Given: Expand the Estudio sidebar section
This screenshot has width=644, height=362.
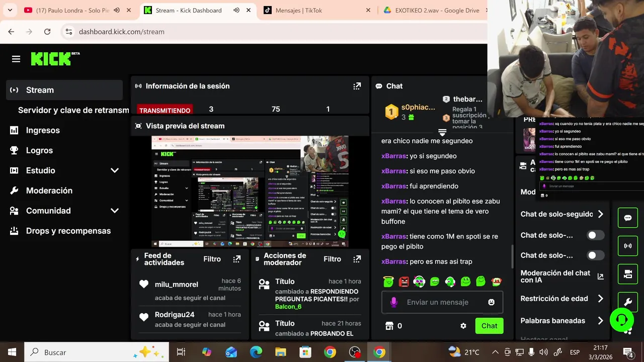Looking at the screenshot, I should 115,170.
